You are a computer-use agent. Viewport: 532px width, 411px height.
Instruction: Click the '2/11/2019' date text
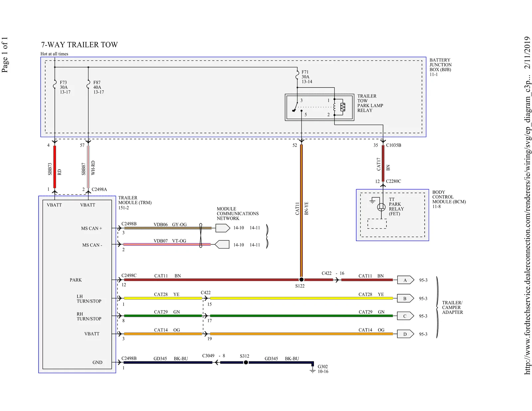click(527, 53)
